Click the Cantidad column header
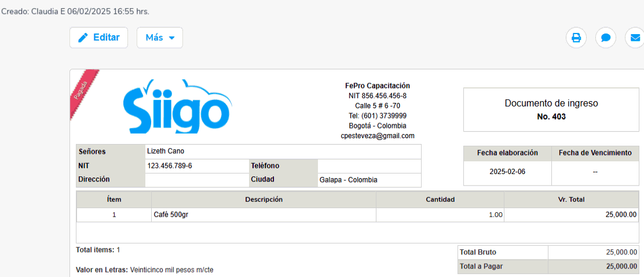The width and height of the screenshot is (644, 277). pos(440,200)
